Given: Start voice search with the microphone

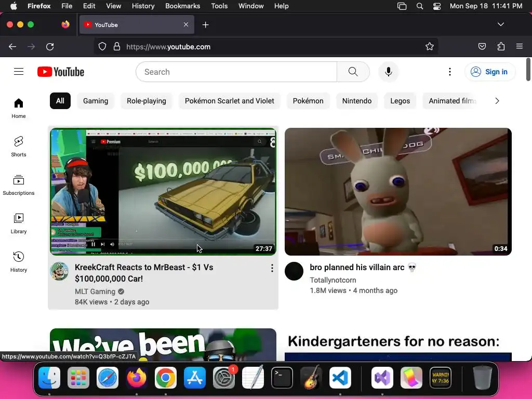Looking at the screenshot, I should (x=389, y=72).
